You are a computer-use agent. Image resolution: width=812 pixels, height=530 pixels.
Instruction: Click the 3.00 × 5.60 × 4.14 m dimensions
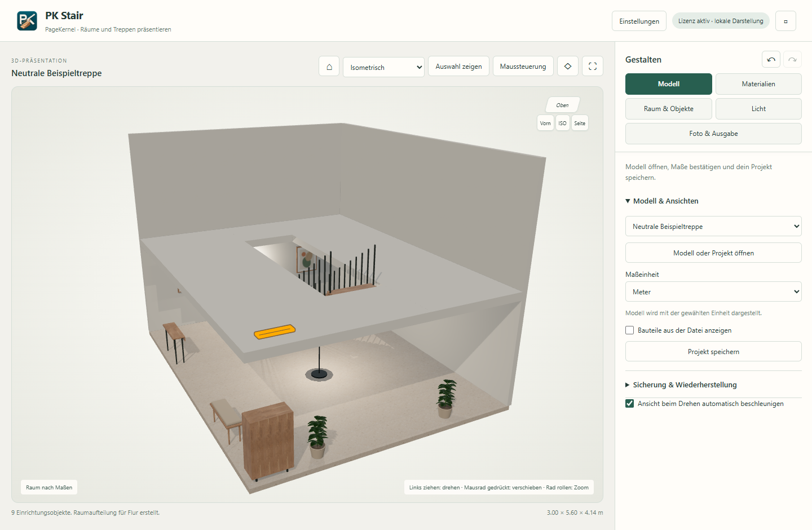pyautogui.click(x=575, y=513)
